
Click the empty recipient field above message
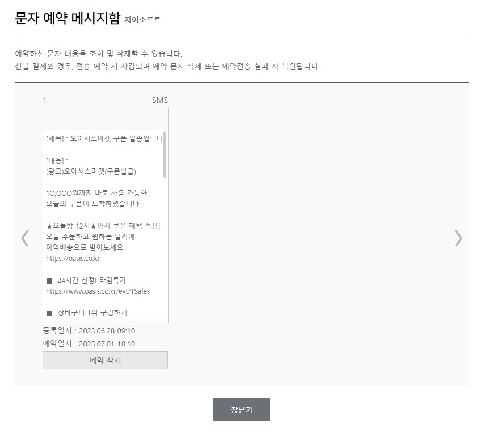click(x=106, y=119)
